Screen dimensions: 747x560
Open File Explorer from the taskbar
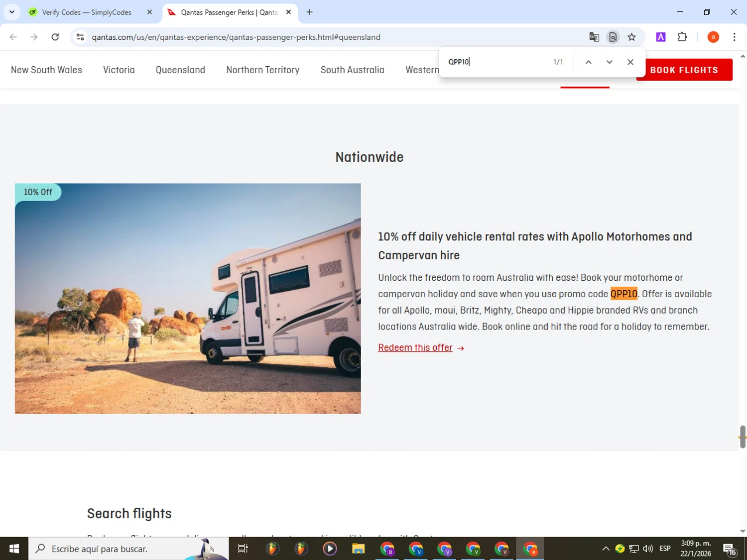pos(359,549)
